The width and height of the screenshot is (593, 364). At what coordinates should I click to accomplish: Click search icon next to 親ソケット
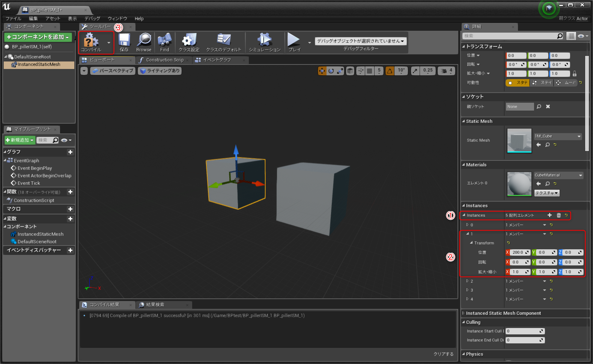pos(539,107)
